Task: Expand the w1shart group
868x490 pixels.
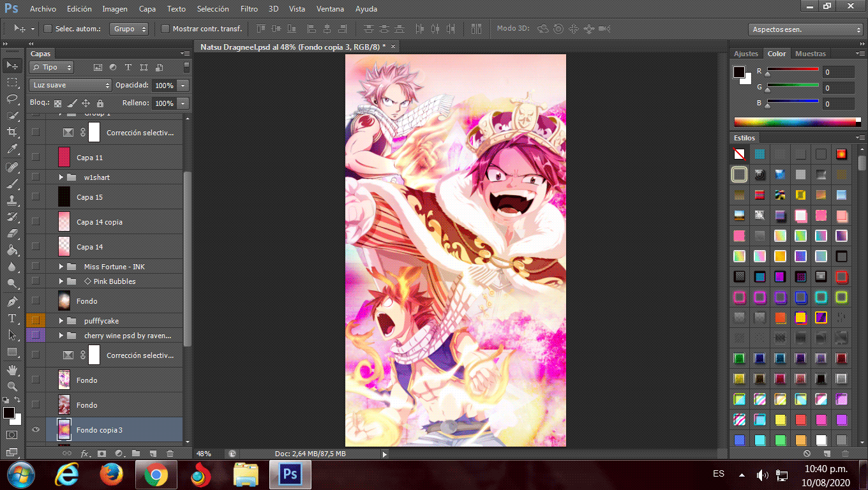Action: pyautogui.click(x=62, y=177)
